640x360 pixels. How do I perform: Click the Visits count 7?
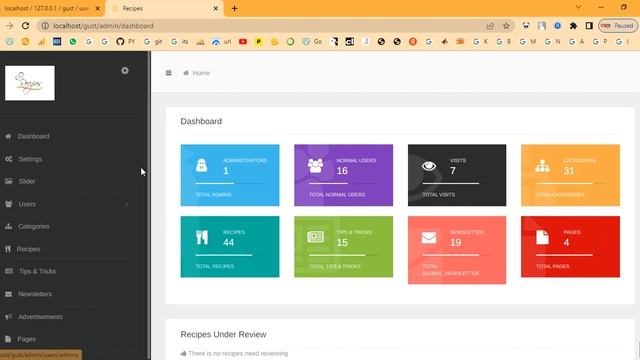(x=453, y=171)
